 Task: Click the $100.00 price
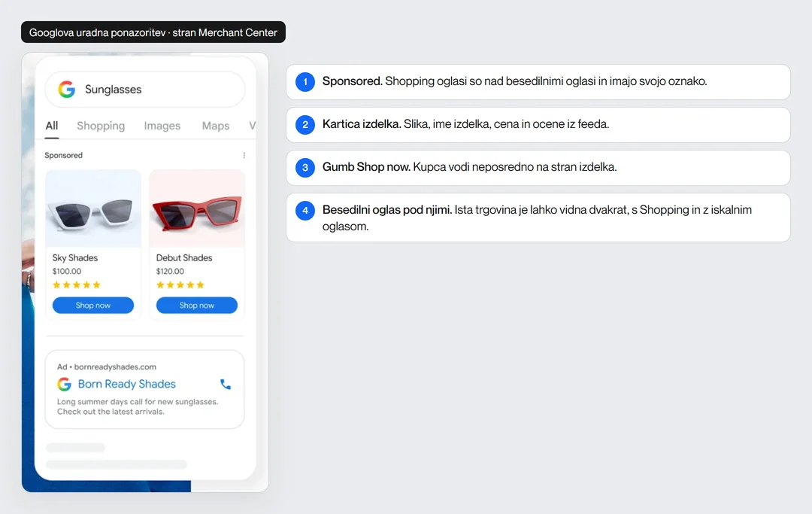coord(67,272)
